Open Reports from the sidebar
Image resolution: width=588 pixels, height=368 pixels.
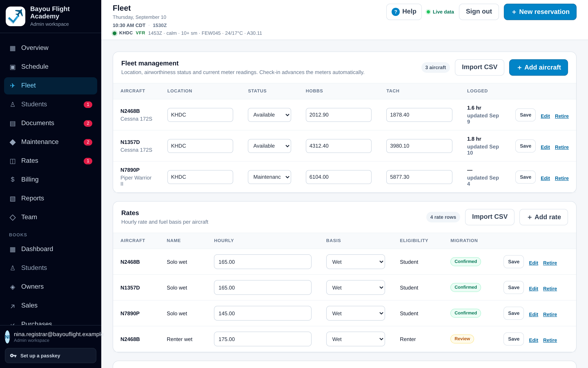click(x=51, y=198)
